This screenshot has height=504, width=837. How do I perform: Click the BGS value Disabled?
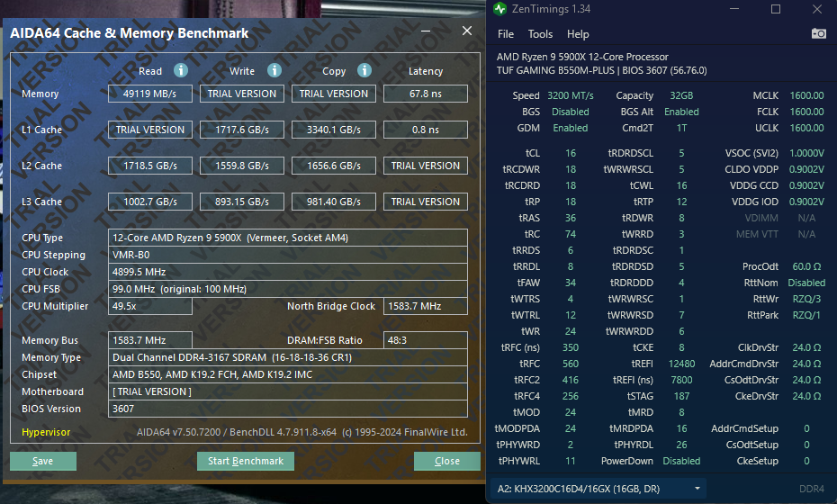[570, 112]
